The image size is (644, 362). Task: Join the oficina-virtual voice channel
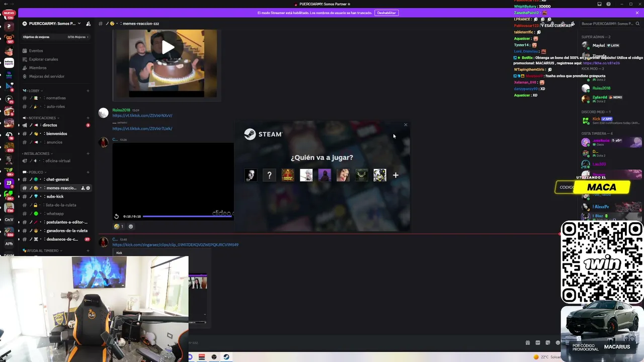click(x=56, y=161)
